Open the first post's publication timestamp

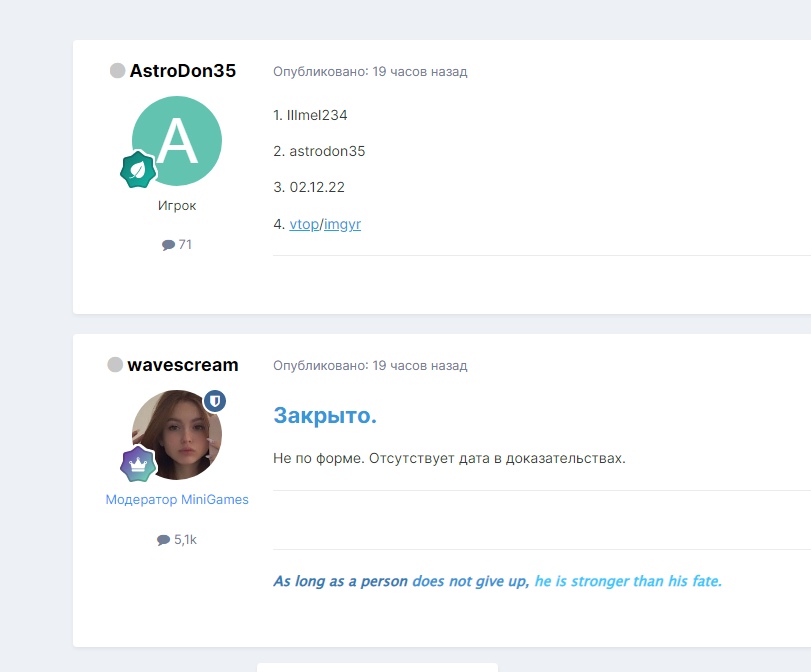pyautogui.click(x=370, y=72)
